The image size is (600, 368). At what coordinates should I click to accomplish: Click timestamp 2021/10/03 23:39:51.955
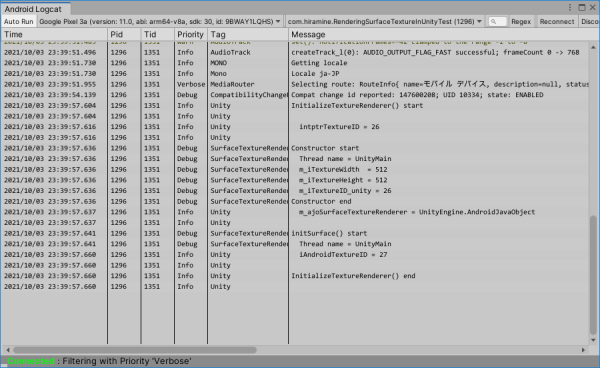tap(50, 84)
